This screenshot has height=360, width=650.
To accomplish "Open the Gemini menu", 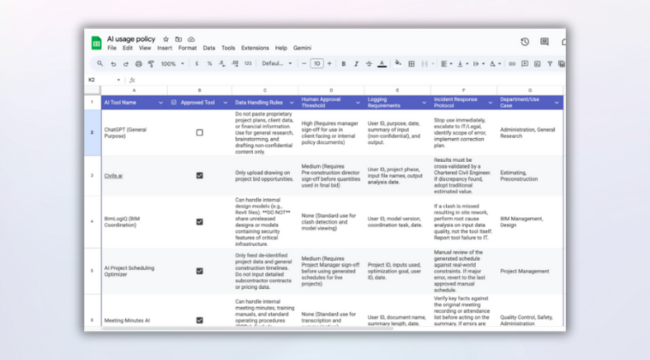I will (302, 48).
